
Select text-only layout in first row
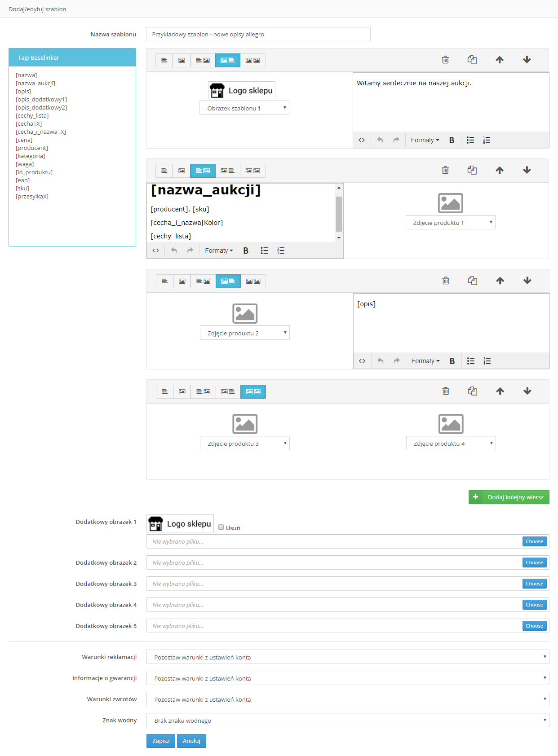pos(164,60)
